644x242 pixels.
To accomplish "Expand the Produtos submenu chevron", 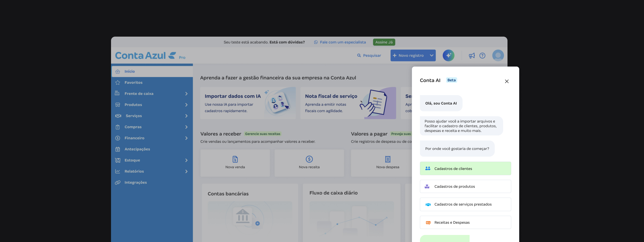I will tap(186, 105).
